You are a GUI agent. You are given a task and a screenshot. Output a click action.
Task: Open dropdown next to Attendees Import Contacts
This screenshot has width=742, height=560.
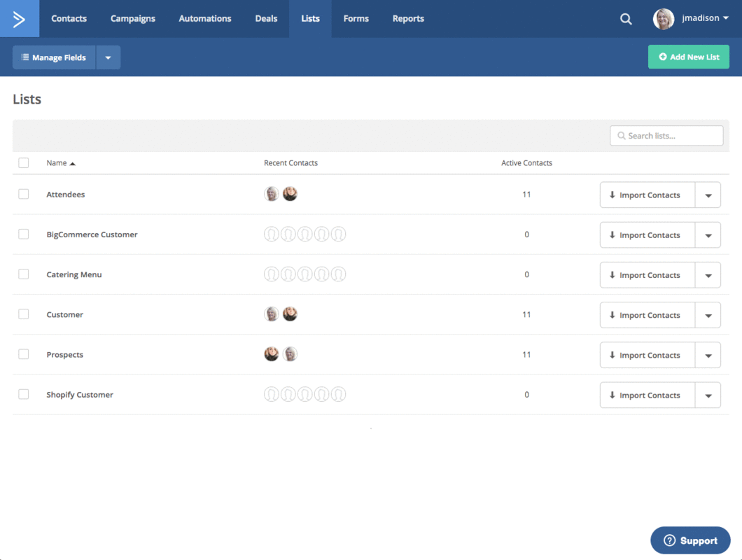(708, 195)
